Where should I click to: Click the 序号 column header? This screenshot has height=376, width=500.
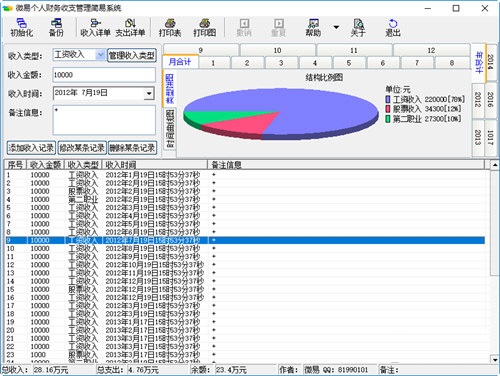[15, 165]
